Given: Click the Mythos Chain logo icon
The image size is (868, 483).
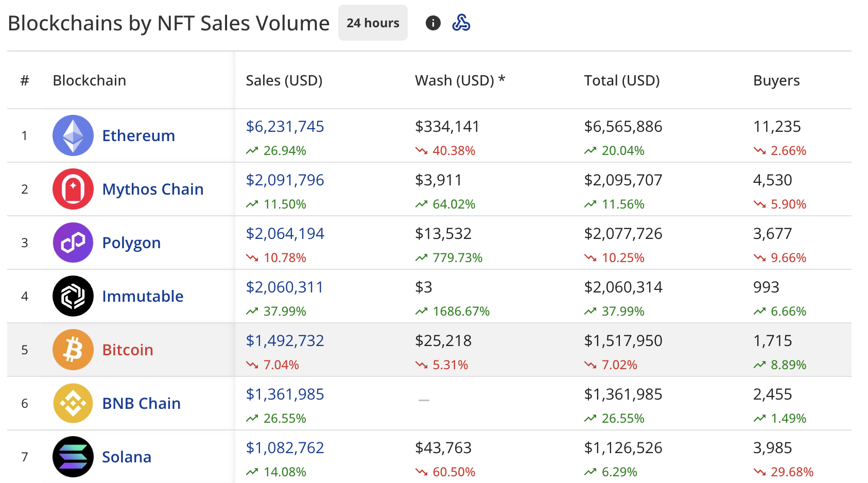Looking at the screenshot, I should pos(73,189).
